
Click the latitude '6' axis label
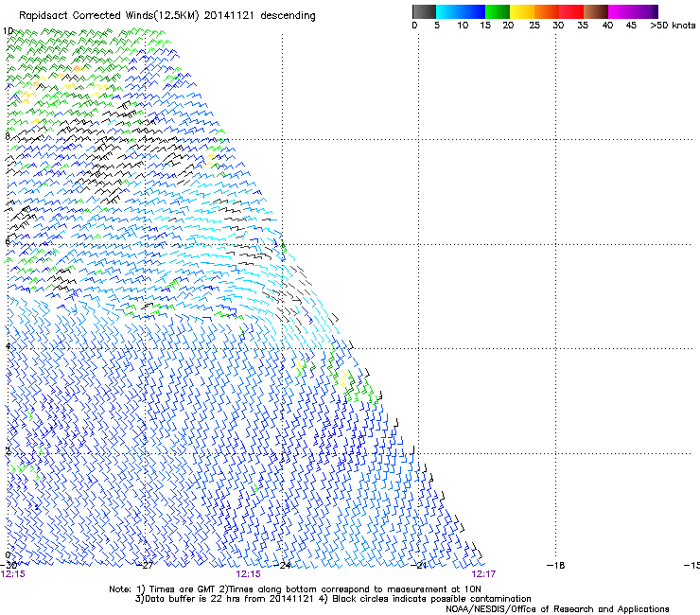[x=8, y=241]
